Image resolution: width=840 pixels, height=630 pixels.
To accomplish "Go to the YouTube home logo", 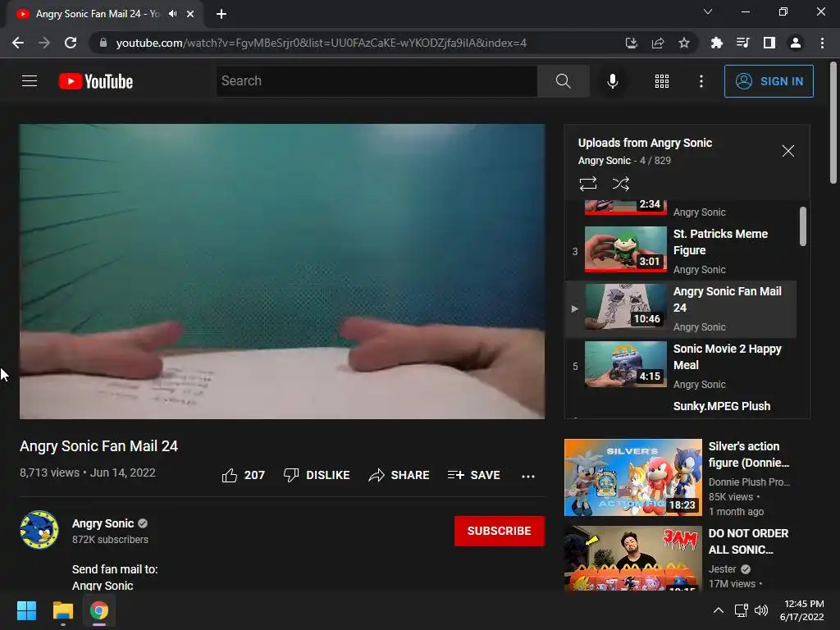I will pyautogui.click(x=96, y=81).
